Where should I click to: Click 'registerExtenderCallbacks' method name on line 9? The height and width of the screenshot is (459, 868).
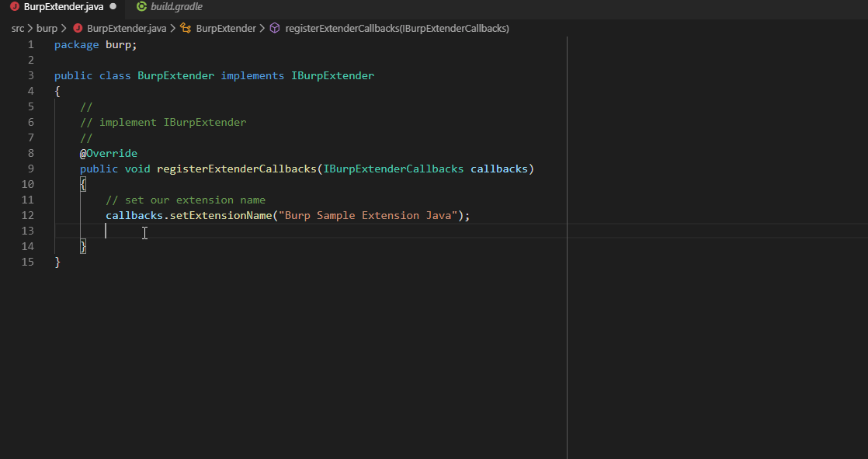[236, 169]
